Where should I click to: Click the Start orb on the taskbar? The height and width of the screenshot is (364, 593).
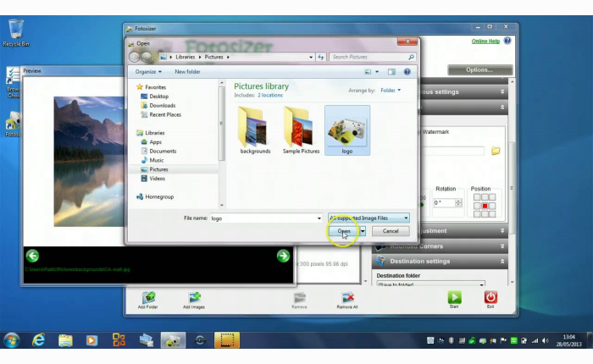point(11,340)
